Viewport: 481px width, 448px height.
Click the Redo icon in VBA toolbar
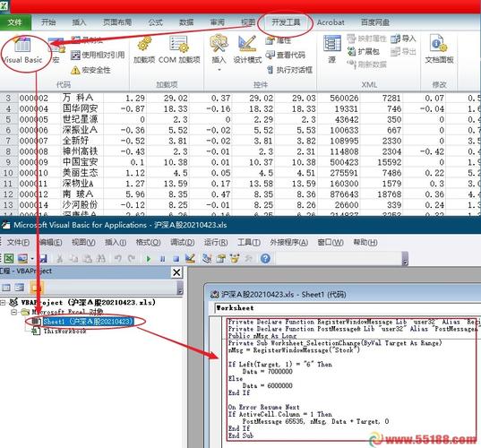coord(132,259)
